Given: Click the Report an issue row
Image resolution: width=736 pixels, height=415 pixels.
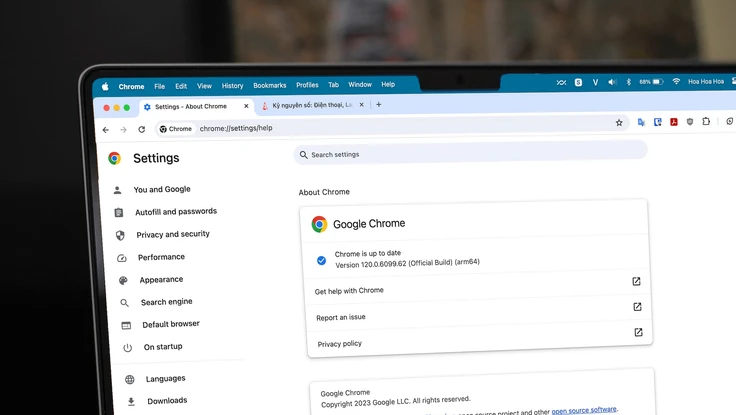Looking at the screenshot, I should pos(478,312).
